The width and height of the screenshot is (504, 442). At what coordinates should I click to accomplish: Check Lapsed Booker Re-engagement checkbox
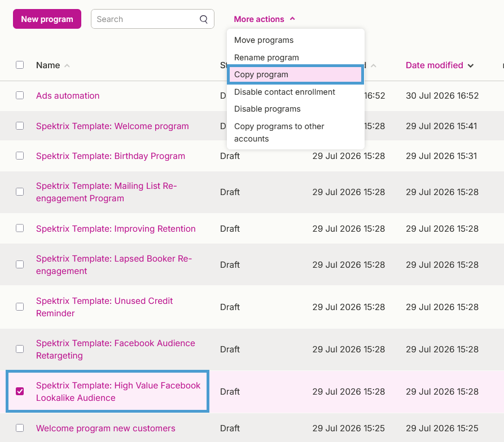pos(20,264)
